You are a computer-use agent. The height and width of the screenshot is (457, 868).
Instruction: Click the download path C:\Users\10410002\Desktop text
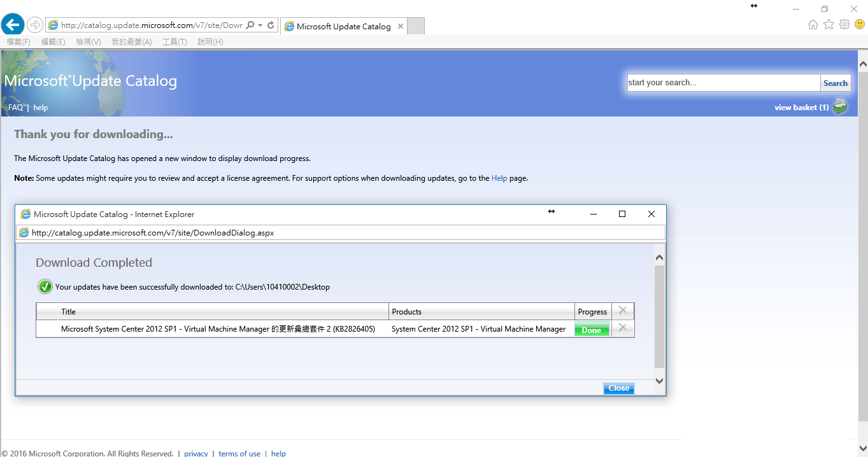point(283,287)
